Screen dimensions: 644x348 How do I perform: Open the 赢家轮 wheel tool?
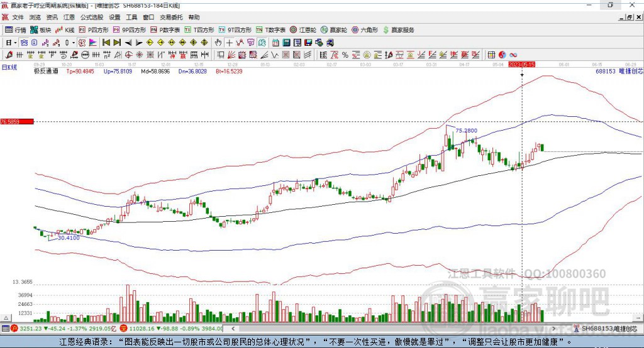[334, 30]
